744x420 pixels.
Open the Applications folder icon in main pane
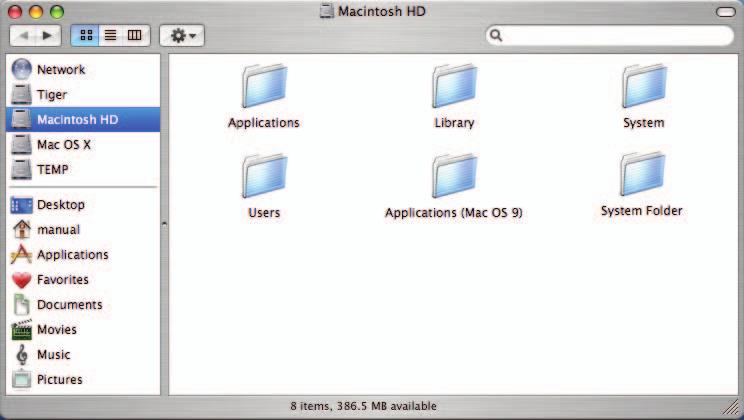[264, 86]
